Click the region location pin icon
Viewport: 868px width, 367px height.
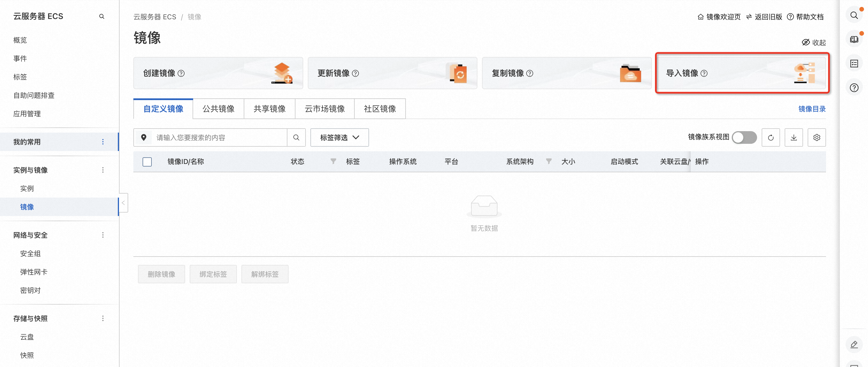click(143, 137)
